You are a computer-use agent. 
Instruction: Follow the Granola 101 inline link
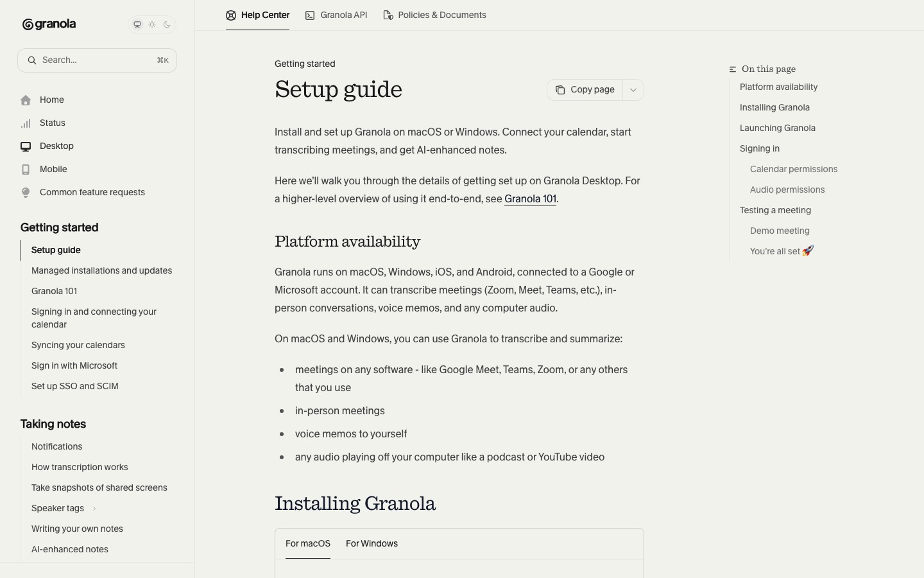pyautogui.click(x=530, y=199)
